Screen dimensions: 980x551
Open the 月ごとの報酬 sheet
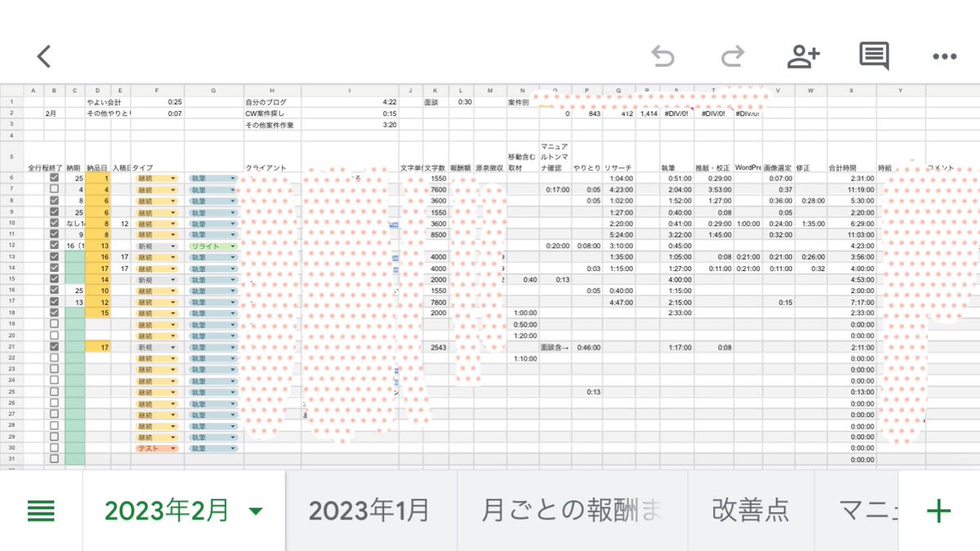572,510
